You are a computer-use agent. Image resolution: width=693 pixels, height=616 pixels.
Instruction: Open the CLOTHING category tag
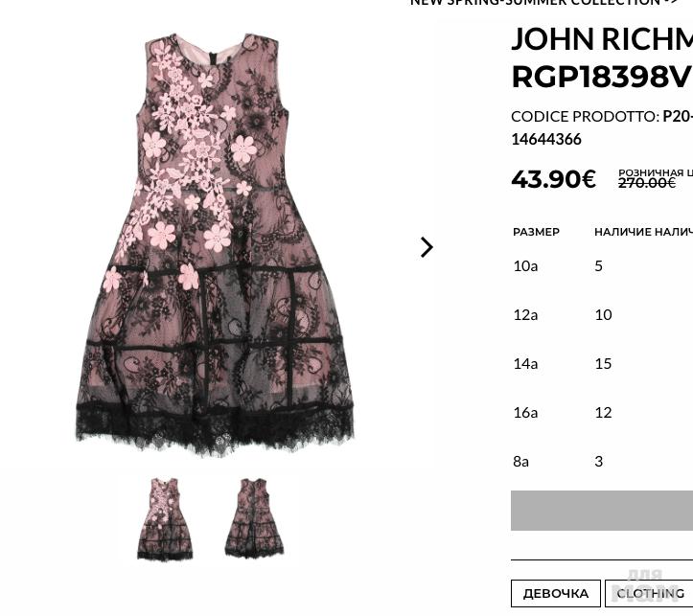click(x=651, y=593)
